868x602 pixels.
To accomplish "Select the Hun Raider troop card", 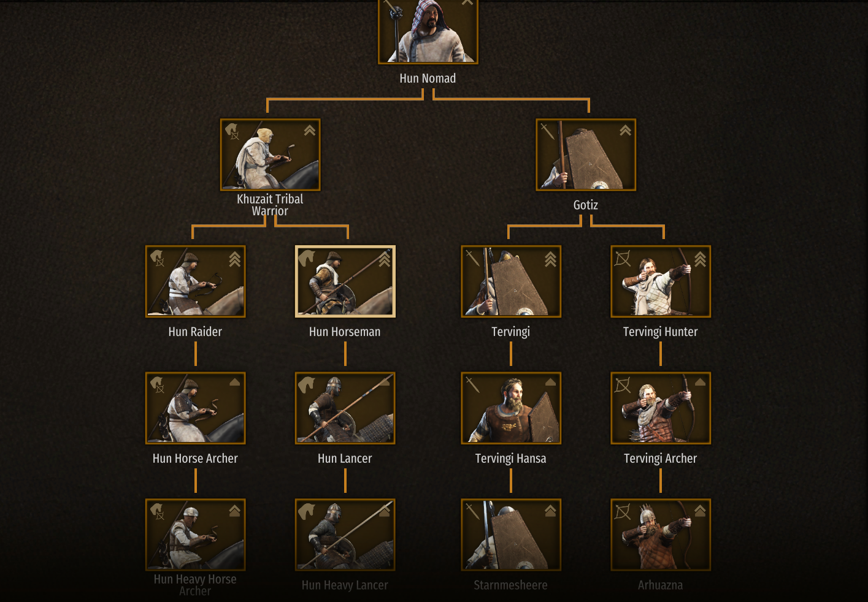I will [x=195, y=281].
